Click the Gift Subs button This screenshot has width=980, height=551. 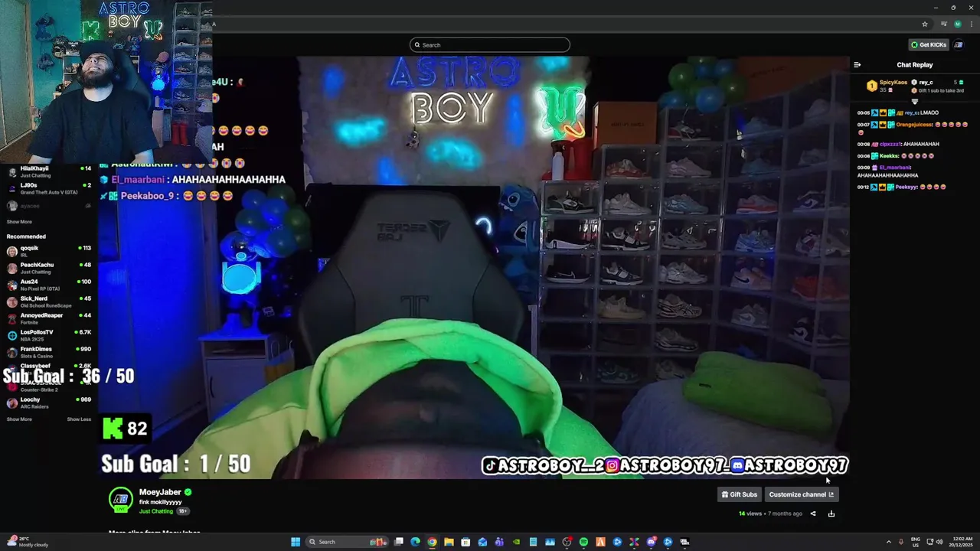point(740,494)
